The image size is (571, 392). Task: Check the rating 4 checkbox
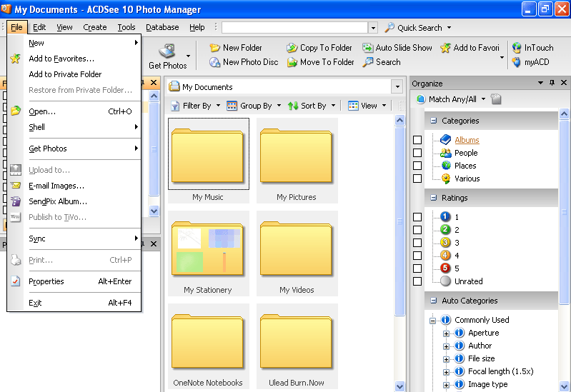[x=417, y=256]
